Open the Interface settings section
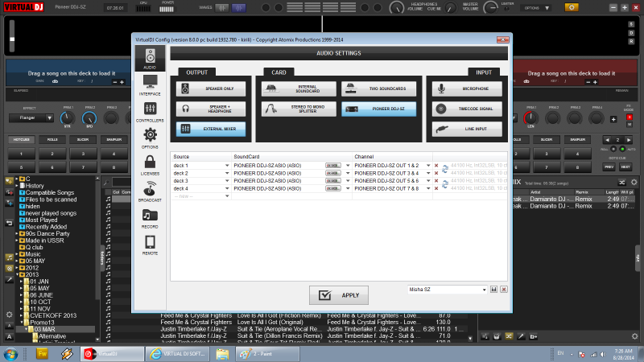Image resolution: width=644 pixels, height=362 pixels. 150,84
